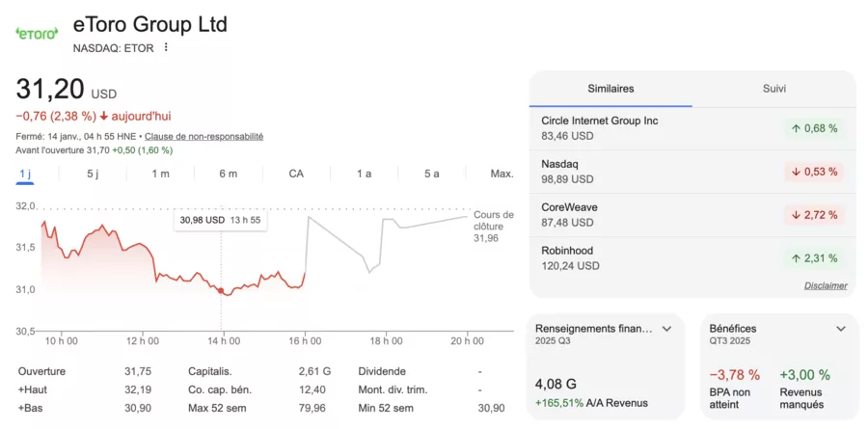Click the 30,98 USD chart tooltip

(x=220, y=220)
